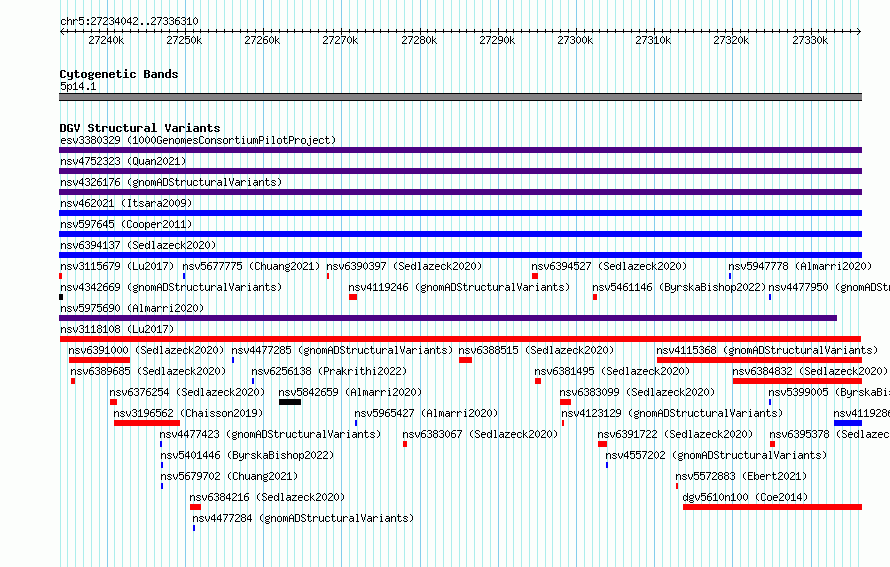The height and width of the screenshot is (567, 890).
Task: Click the nsv6390397 (Sedlazeck2020) label
Action: [x=404, y=266]
